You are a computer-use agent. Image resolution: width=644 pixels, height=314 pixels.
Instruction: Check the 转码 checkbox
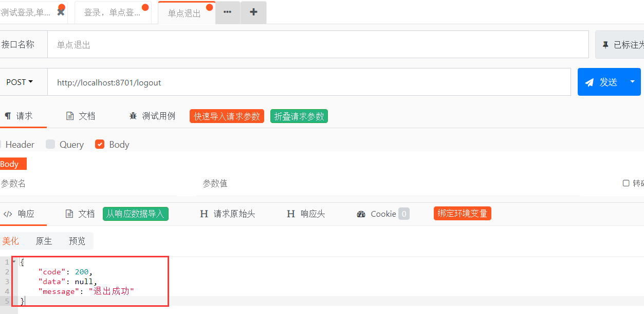(626, 183)
